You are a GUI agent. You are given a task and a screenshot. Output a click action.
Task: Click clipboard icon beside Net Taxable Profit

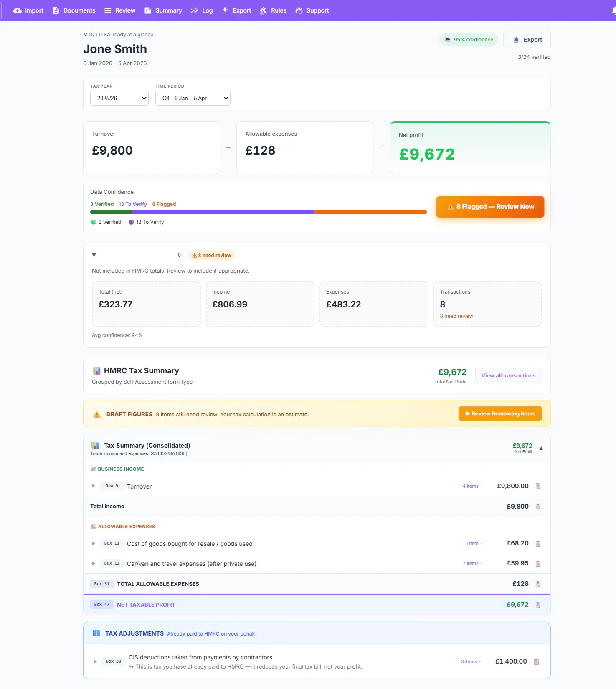pyautogui.click(x=538, y=605)
